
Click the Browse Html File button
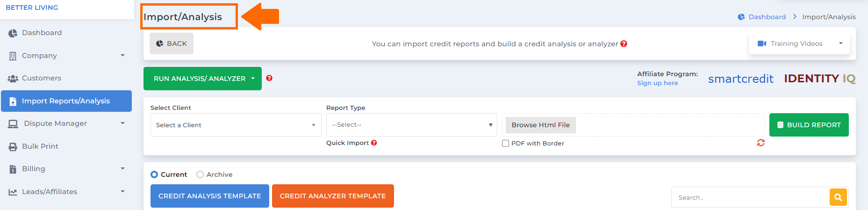pyautogui.click(x=540, y=125)
